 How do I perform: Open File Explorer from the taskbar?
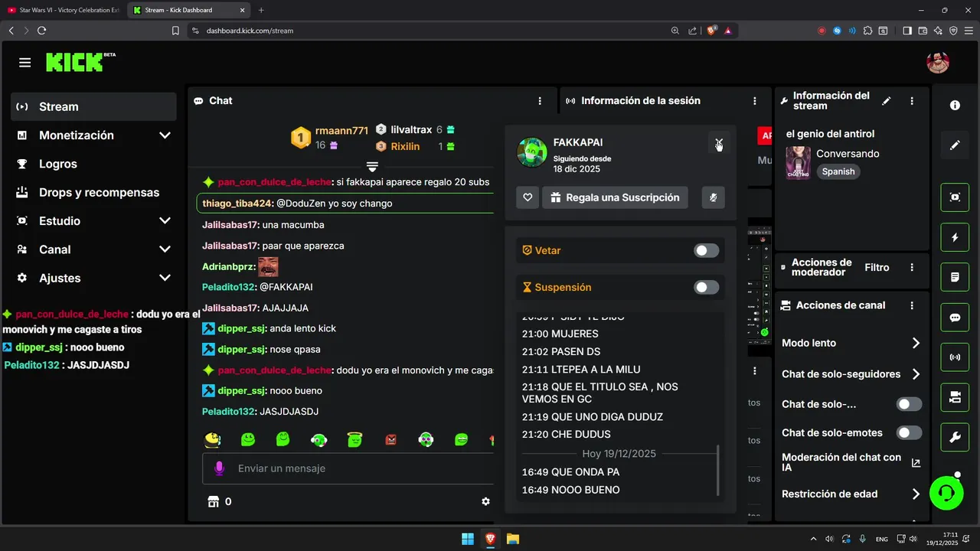click(513, 539)
